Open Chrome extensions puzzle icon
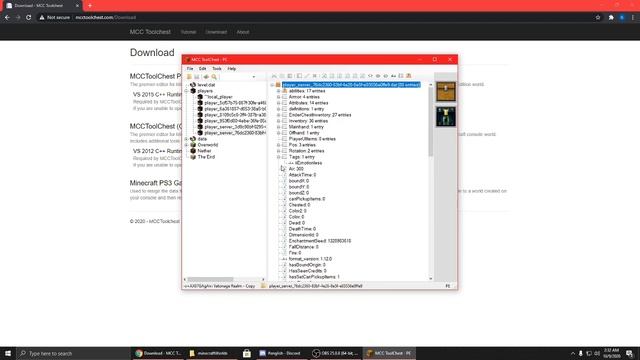Viewport: 640px width, 360px height. click(611, 18)
